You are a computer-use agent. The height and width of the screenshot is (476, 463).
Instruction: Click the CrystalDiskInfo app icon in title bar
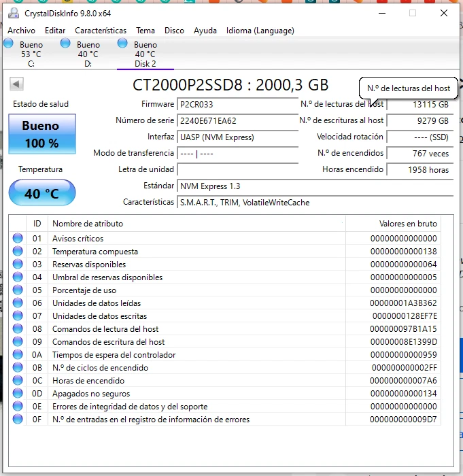point(14,13)
